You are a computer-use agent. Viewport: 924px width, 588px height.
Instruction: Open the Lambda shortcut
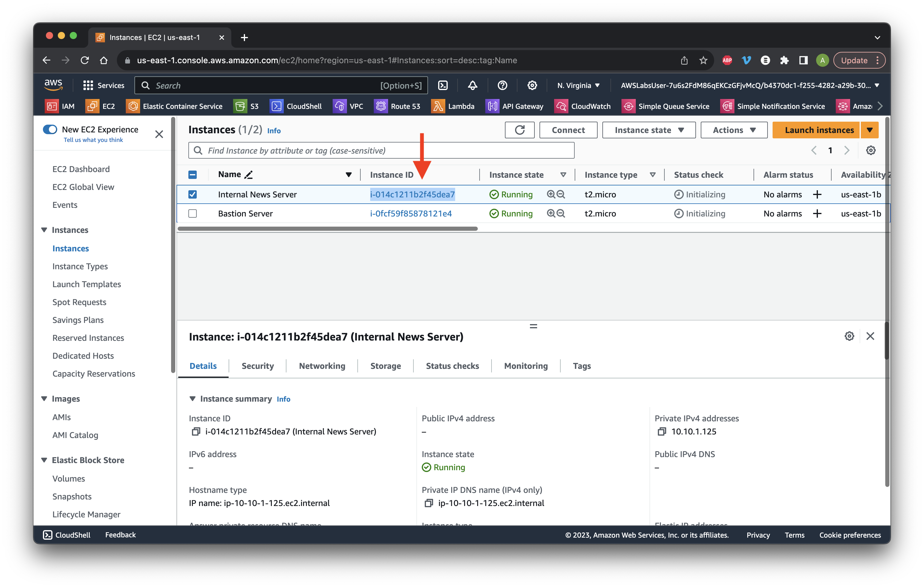click(453, 106)
